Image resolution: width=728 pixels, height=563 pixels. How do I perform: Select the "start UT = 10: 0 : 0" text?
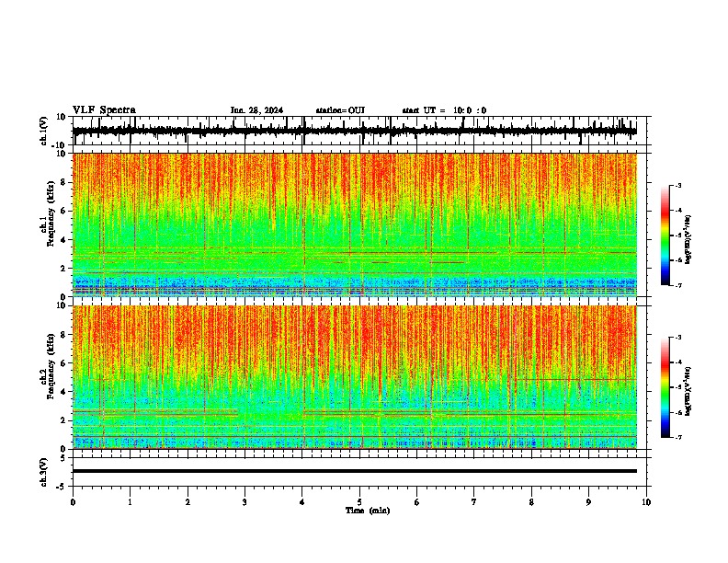click(x=444, y=110)
